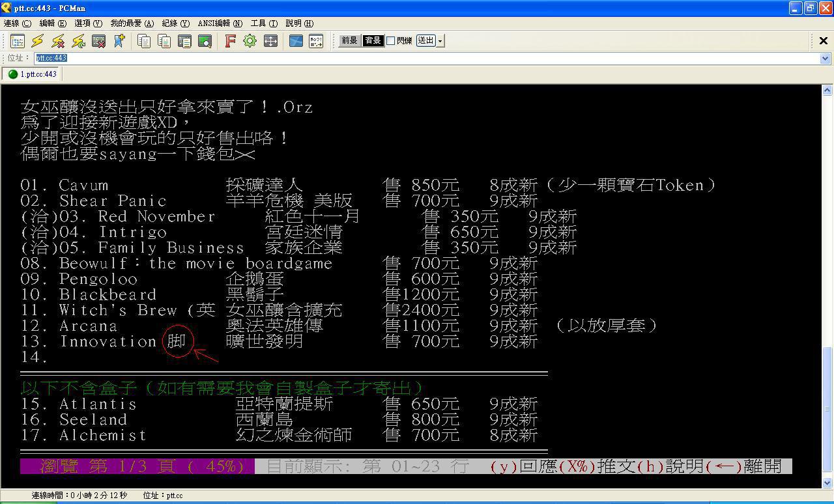Close the toolbar panel with the X
Viewport: 834px width, 504px height.
tap(824, 41)
